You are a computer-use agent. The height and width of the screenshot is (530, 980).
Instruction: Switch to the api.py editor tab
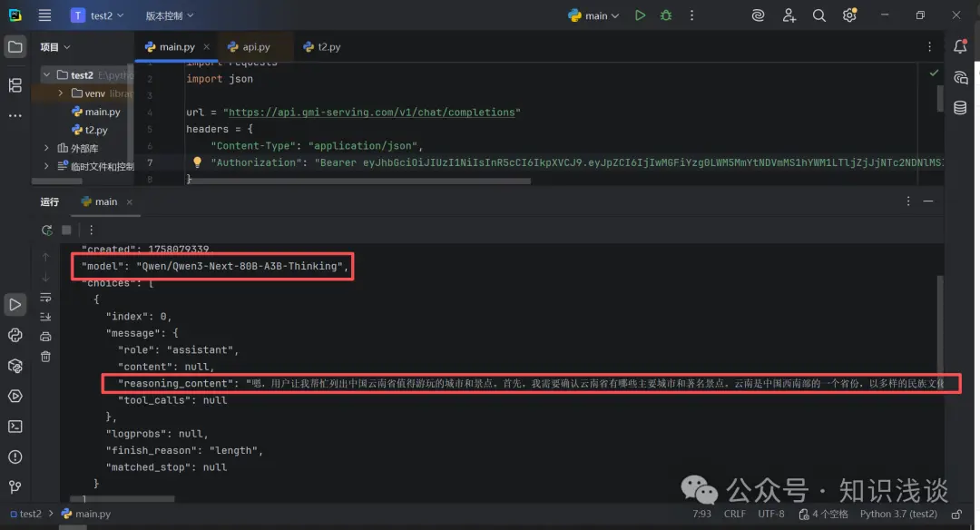click(x=256, y=47)
